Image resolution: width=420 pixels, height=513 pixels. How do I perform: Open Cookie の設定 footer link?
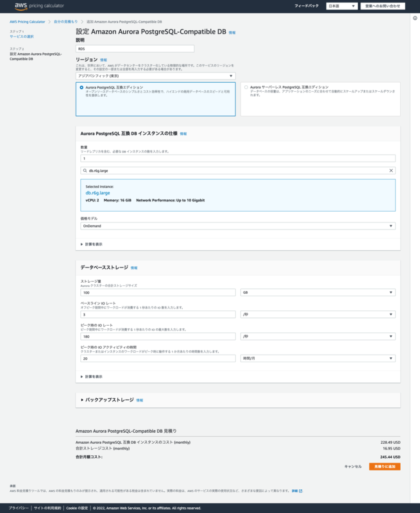(x=77, y=508)
